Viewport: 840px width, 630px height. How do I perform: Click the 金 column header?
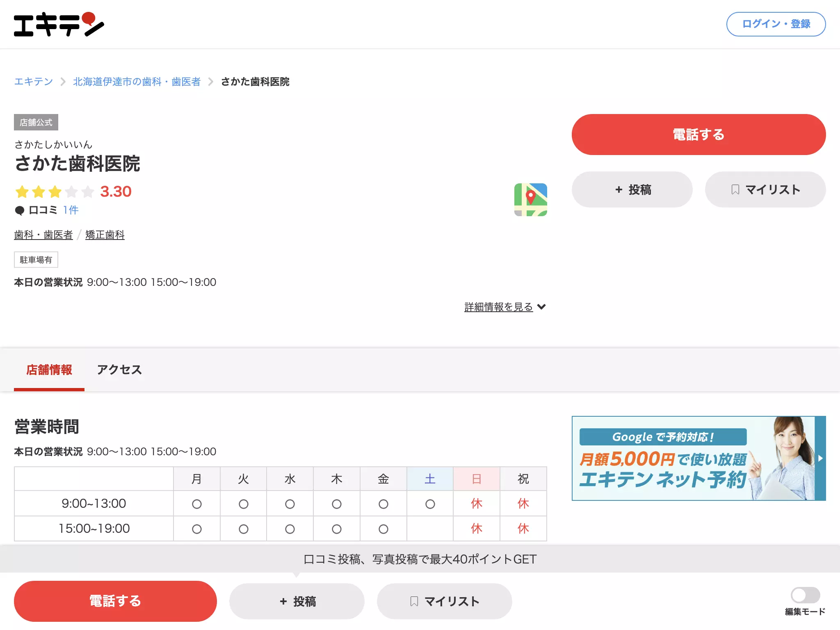383,479
